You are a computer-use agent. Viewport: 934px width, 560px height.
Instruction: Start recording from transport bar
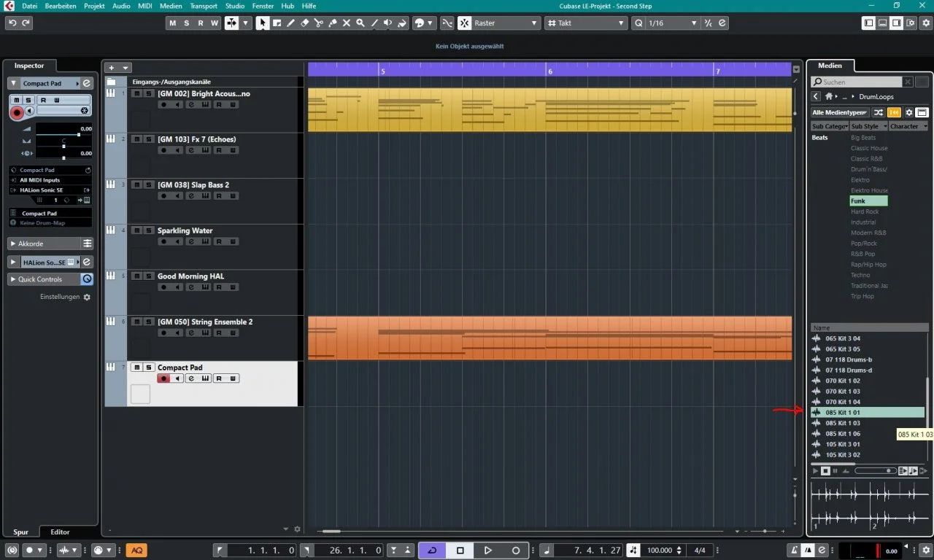click(516, 550)
